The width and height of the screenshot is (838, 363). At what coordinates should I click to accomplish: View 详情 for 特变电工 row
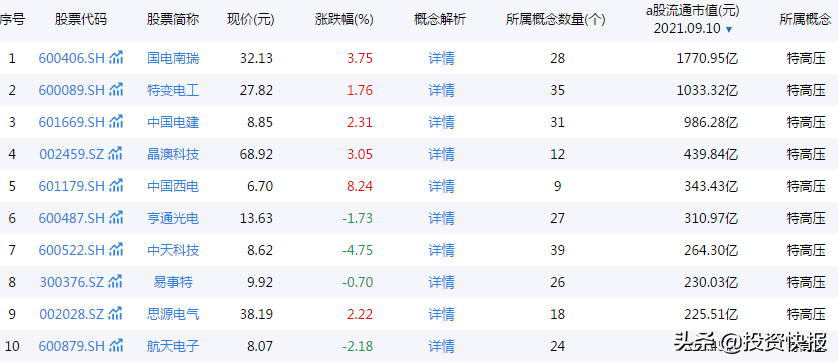point(441,90)
